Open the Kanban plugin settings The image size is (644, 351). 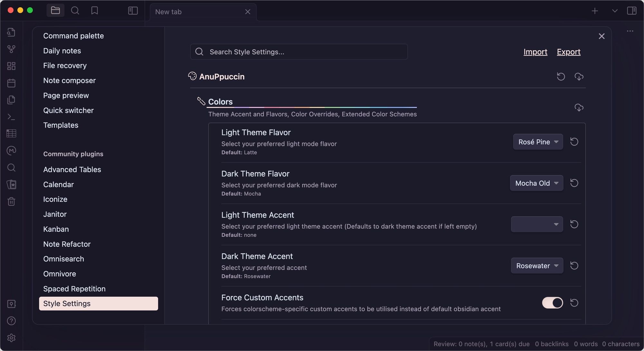click(56, 229)
